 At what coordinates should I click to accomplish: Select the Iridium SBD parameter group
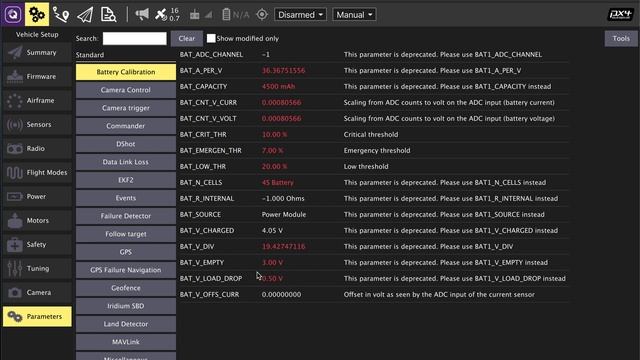coord(126,306)
